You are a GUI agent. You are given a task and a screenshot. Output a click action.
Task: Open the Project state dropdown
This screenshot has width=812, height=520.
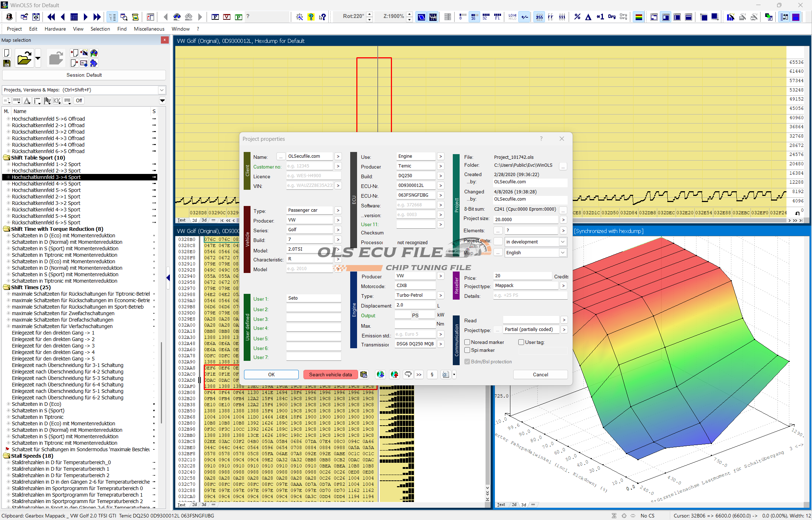(563, 242)
